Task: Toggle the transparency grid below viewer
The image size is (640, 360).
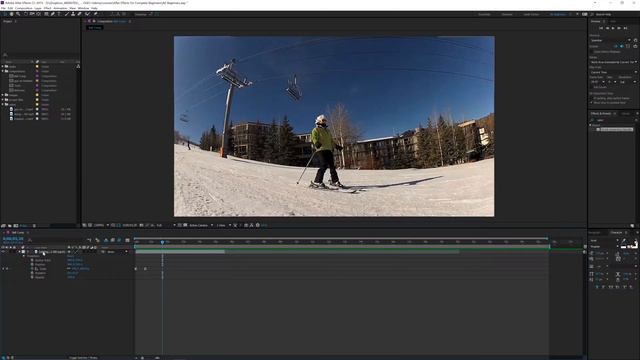Action: [185, 225]
